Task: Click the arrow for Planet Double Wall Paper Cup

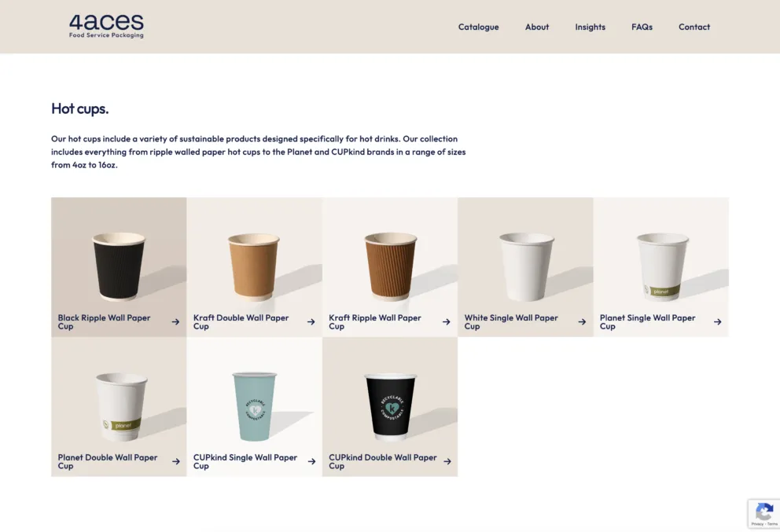Action: [x=176, y=461]
